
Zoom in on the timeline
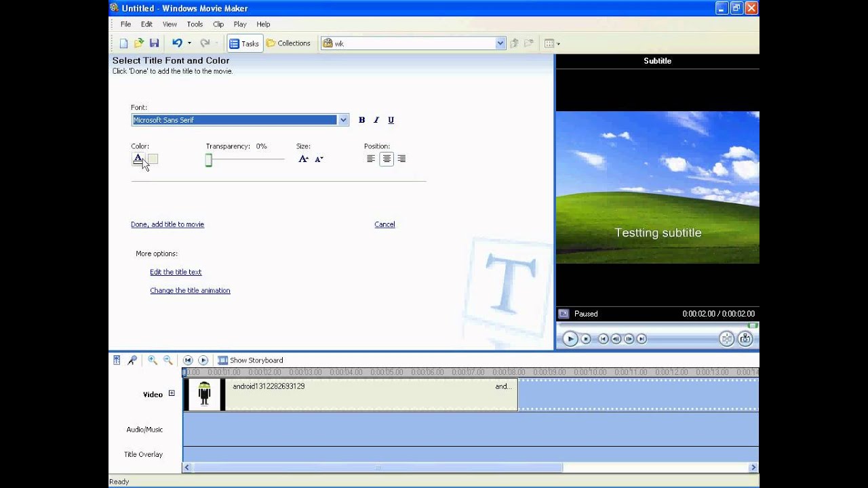click(x=153, y=360)
